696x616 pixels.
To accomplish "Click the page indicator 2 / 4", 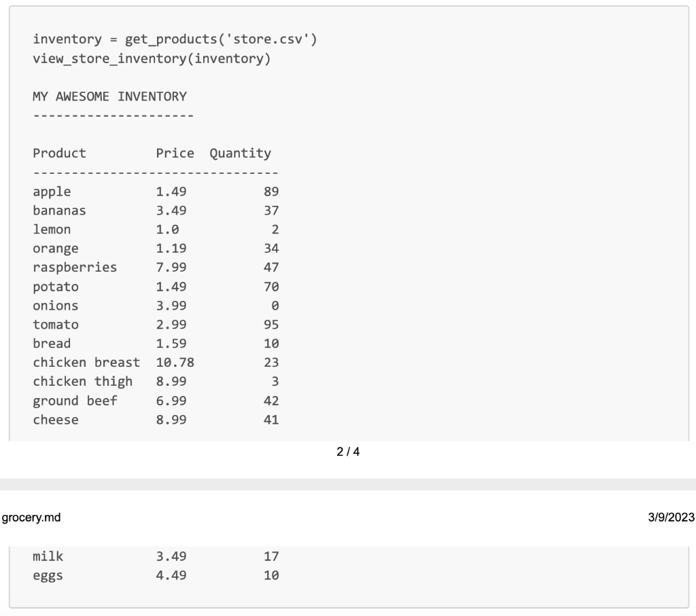I will (x=348, y=452).
